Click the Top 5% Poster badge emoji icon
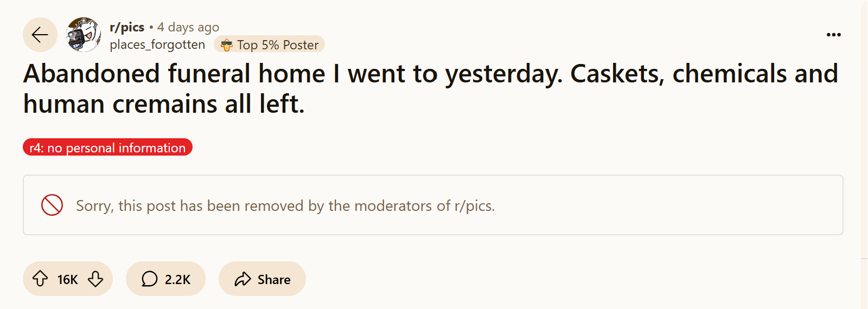The height and width of the screenshot is (309, 868). coord(227,45)
